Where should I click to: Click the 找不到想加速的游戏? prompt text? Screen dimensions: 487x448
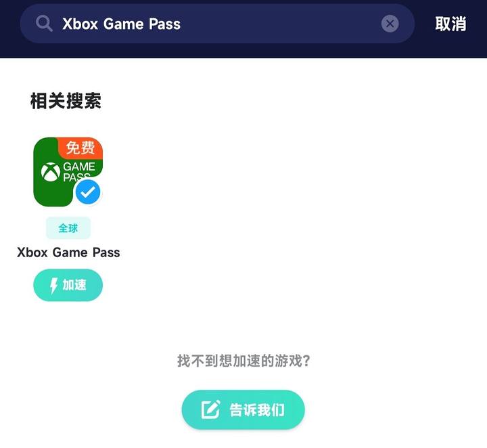pyautogui.click(x=243, y=361)
